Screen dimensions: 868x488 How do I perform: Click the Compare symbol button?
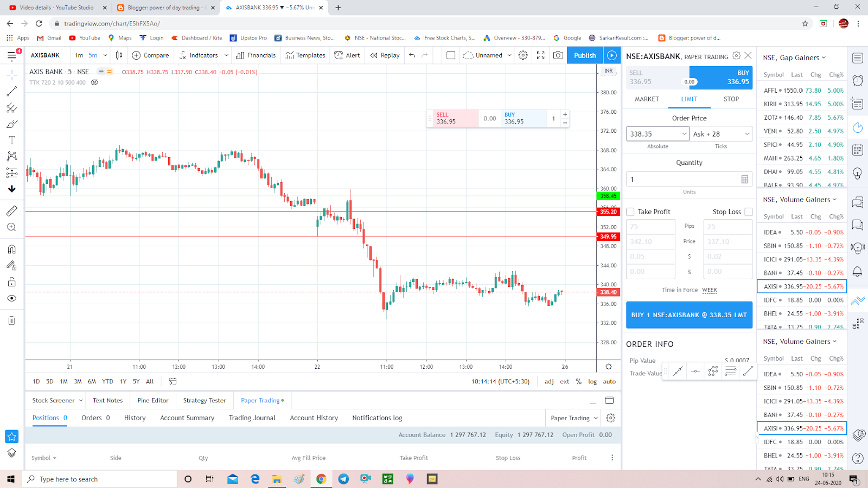(x=150, y=55)
